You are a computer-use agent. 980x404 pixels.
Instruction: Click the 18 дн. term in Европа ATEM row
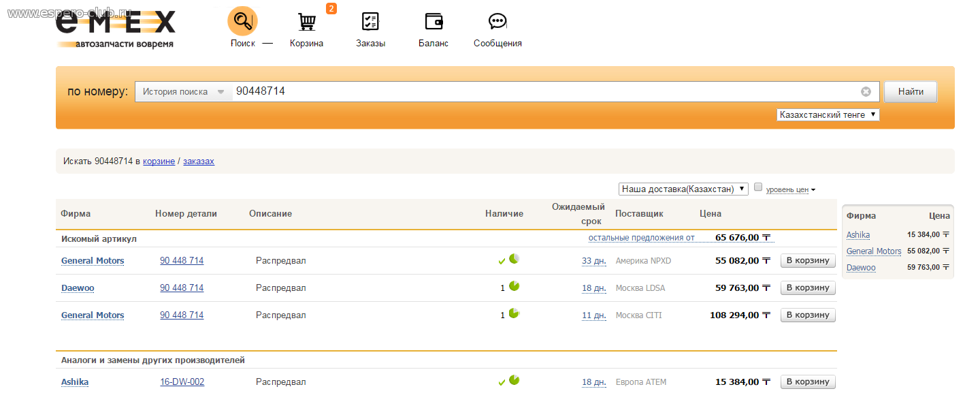(x=594, y=382)
